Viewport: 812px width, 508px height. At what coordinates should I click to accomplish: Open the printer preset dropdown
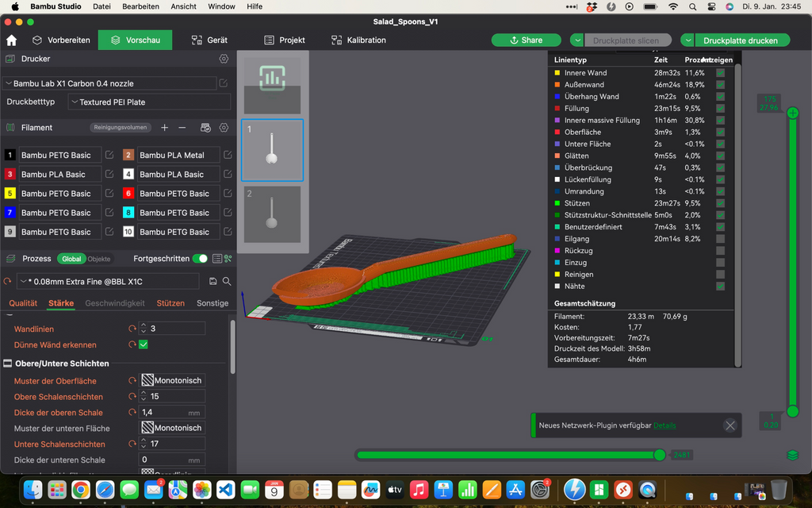(109, 83)
